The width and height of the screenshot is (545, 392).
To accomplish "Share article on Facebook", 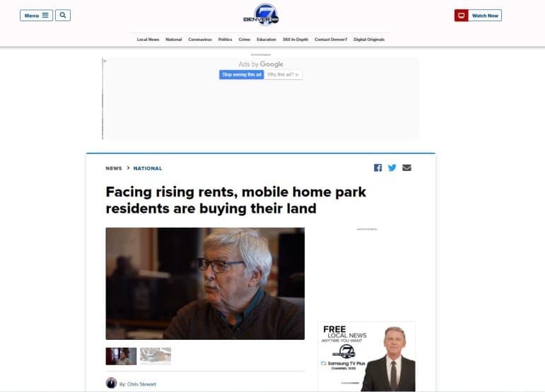I will pyautogui.click(x=377, y=167).
